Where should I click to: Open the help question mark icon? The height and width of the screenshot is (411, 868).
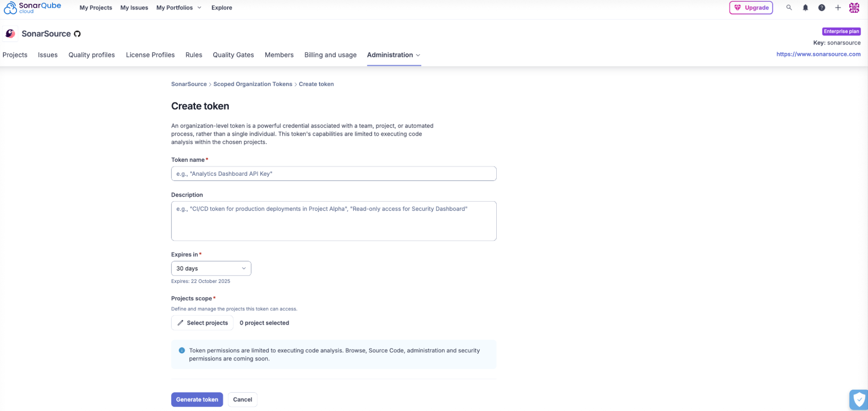coord(822,8)
